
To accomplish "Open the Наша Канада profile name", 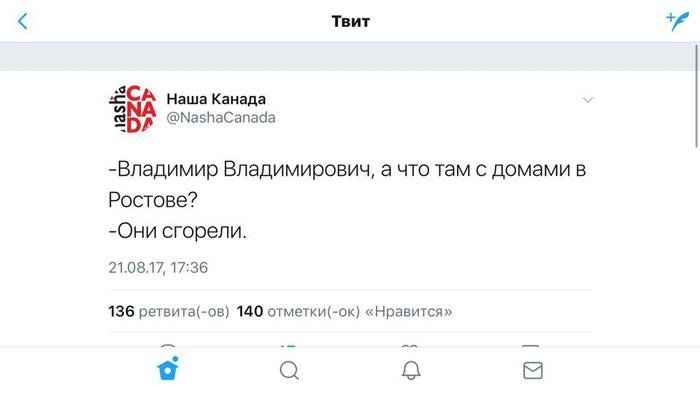I will coord(216,99).
